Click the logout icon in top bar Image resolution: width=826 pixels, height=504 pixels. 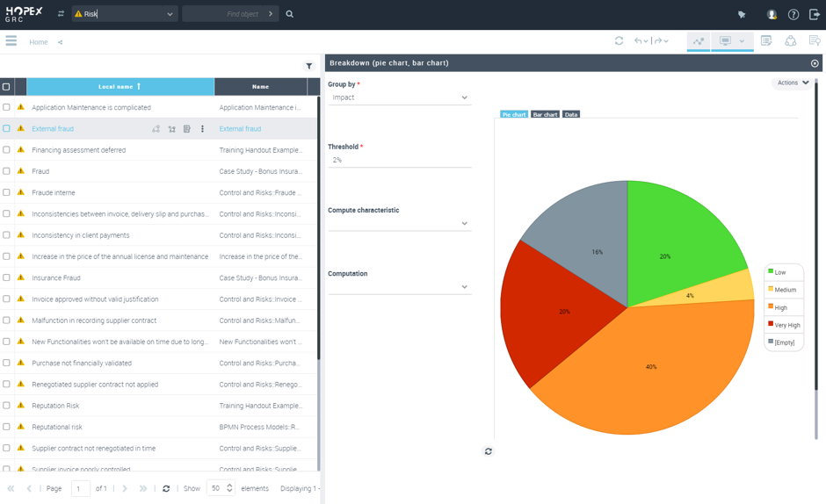pyautogui.click(x=815, y=14)
